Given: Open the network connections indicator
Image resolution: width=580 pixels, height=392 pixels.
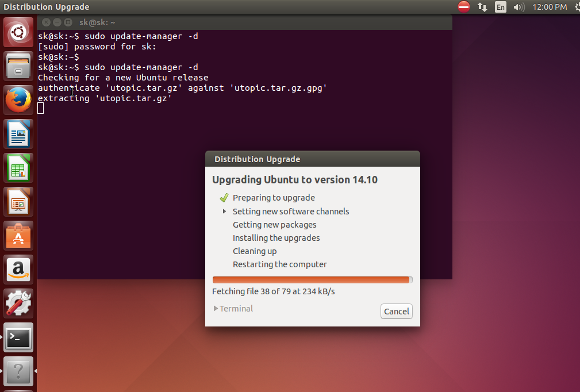Looking at the screenshot, I should (482, 7).
